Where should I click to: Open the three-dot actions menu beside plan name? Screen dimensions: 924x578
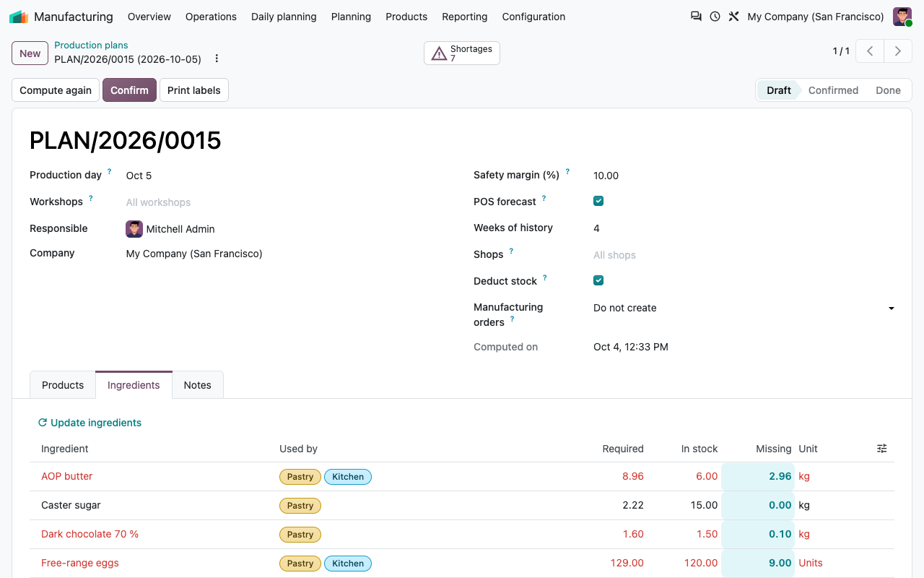pyautogui.click(x=217, y=59)
